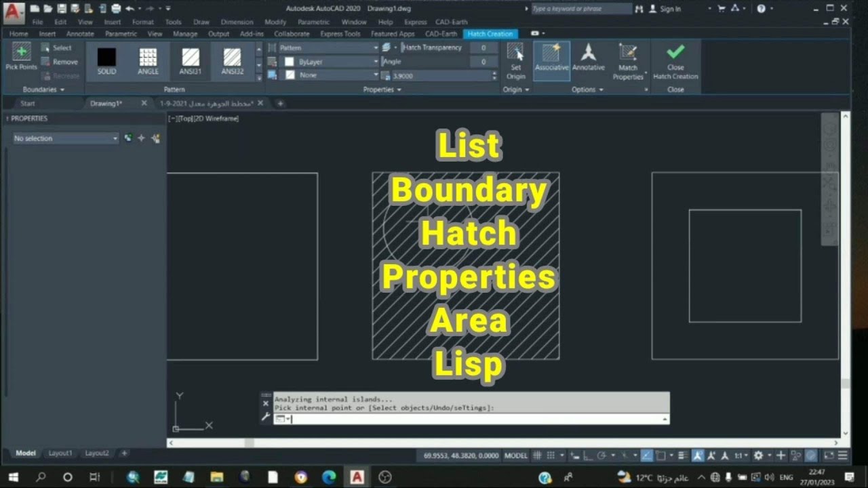Open the annotation scale 1:1 dropdown
Image resolution: width=868 pixels, height=488 pixels.
tap(741, 455)
